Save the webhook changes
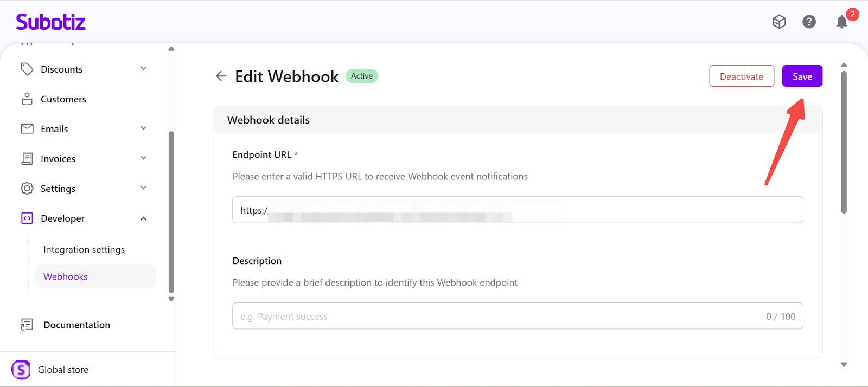Image resolution: width=868 pixels, height=387 pixels. point(802,76)
